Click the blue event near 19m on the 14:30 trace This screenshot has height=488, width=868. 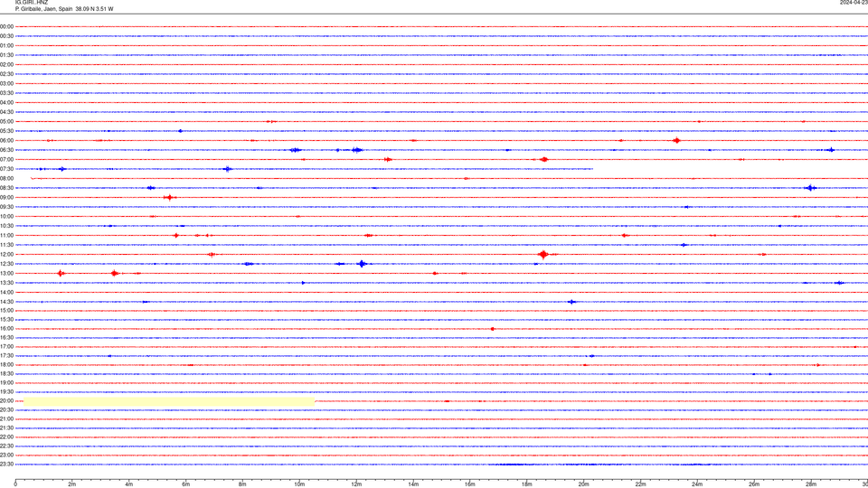pos(571,302)
